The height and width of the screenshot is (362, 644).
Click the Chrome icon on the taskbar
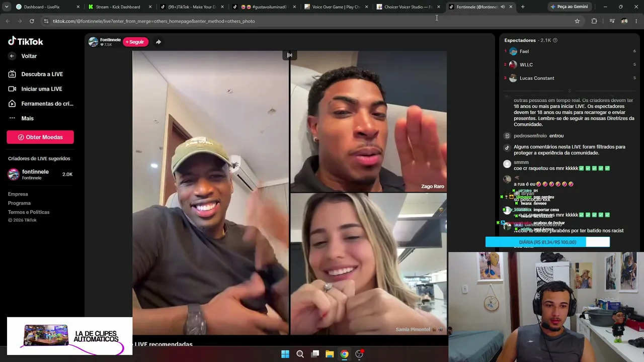click(344, 354)
